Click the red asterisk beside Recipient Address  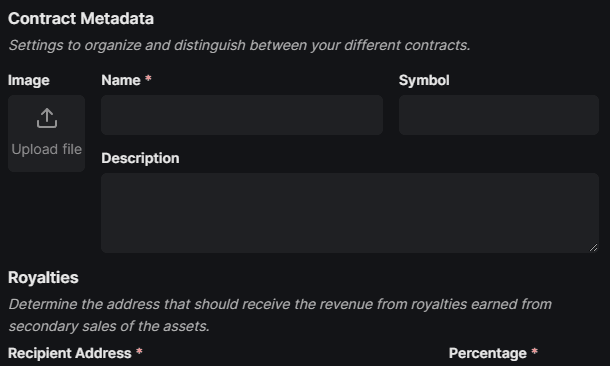pyautogui.click(x=139, y=352)
